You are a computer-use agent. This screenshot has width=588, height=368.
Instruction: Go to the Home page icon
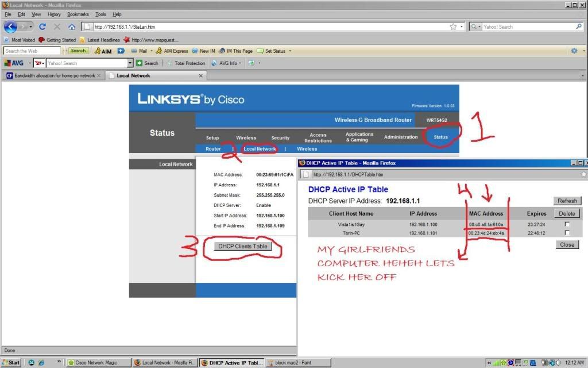click(71, 26)
